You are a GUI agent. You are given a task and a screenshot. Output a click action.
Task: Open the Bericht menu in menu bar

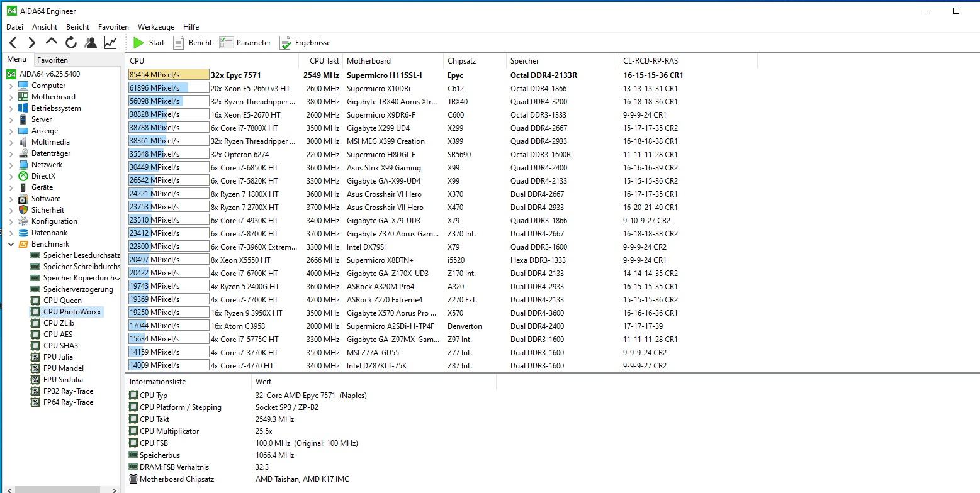77,27
